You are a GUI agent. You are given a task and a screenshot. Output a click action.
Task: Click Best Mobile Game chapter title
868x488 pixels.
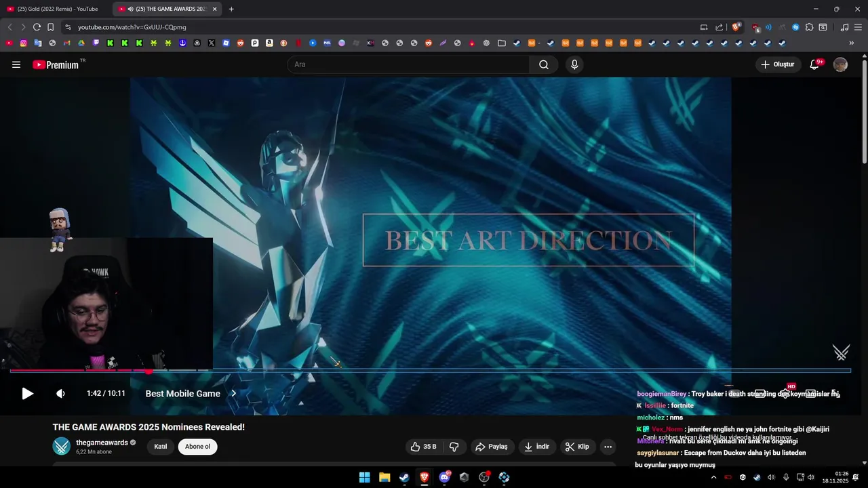[x=182, y=393]
